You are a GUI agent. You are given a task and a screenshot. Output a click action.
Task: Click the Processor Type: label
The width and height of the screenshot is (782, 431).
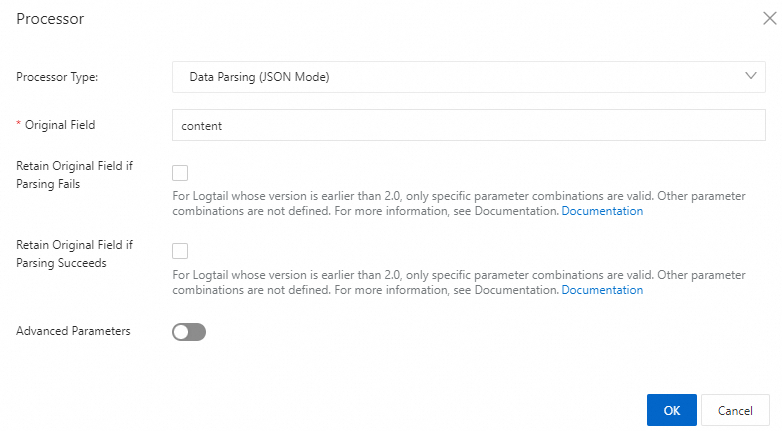57,77
